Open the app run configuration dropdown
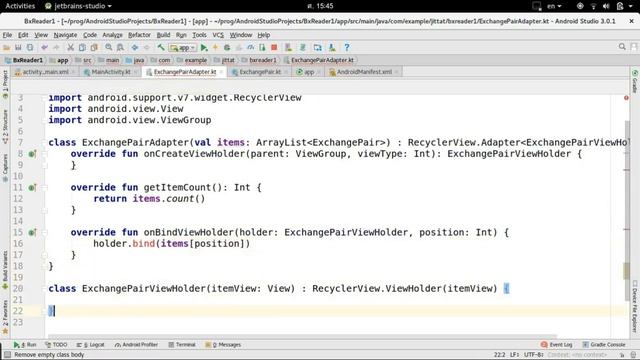The width and height of the screenshot is (640, 360). 183,47
